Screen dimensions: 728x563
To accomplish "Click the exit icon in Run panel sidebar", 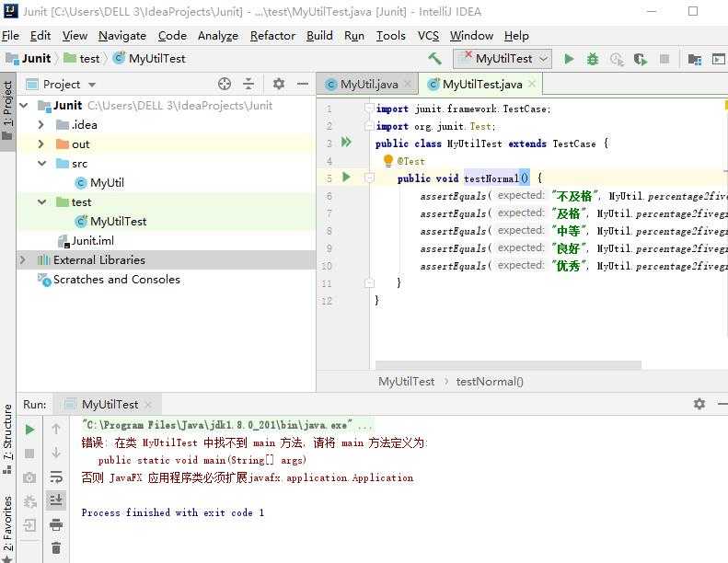I will 29,525.
